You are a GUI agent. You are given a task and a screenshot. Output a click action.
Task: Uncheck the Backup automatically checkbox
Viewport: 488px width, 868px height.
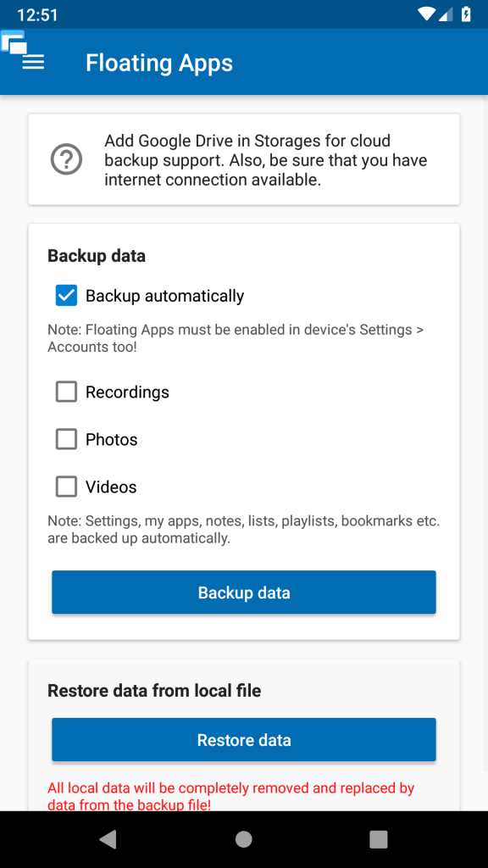66,296
